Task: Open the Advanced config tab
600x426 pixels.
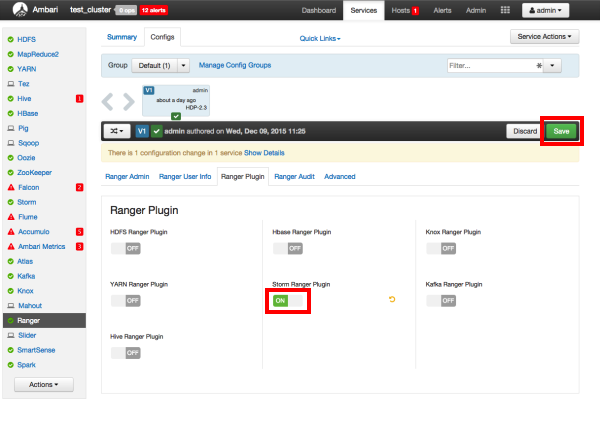Action: point(340,176)
